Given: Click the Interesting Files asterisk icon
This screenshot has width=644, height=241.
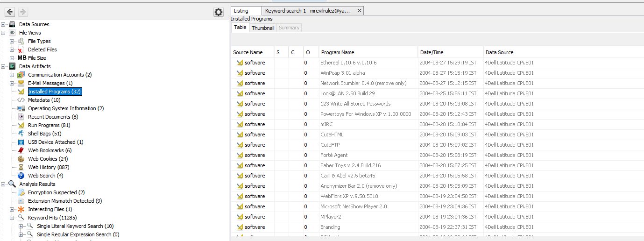Looking at the screenshot, I should 21,209.
